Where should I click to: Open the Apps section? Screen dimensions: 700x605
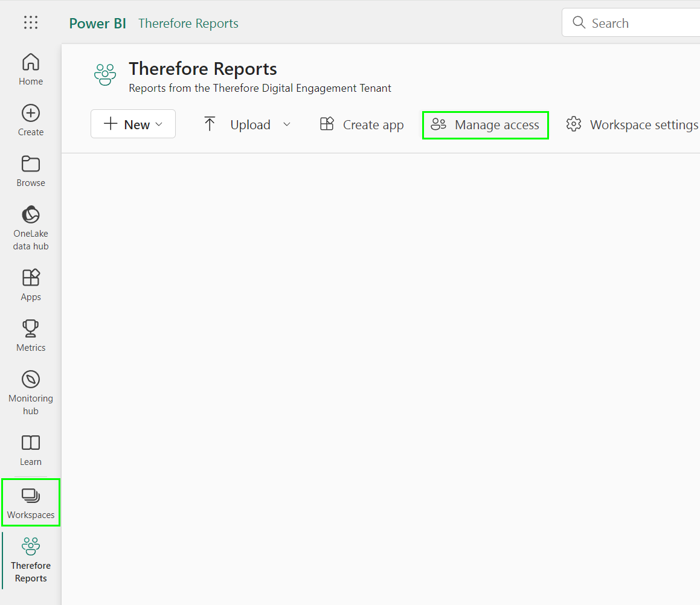(30, 284)
